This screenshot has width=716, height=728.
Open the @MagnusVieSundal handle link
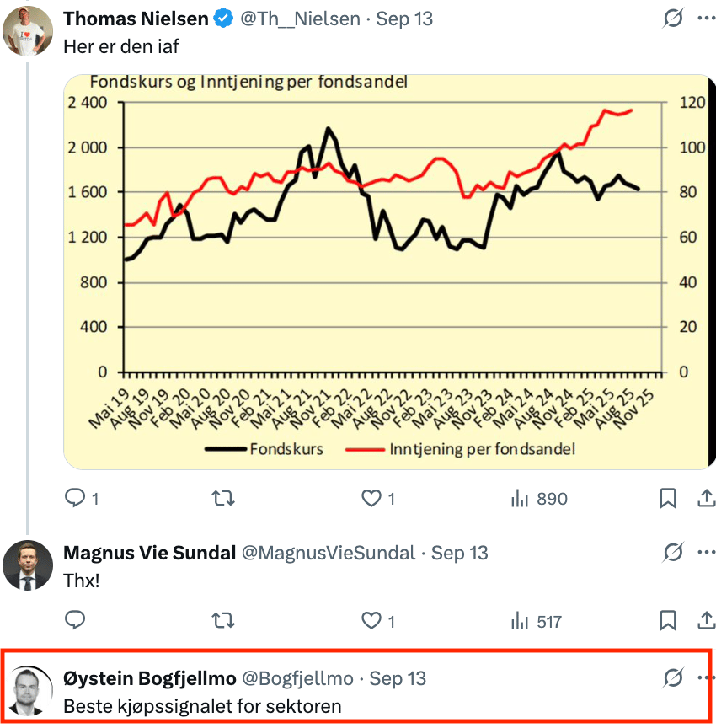(x=329, y=553)
